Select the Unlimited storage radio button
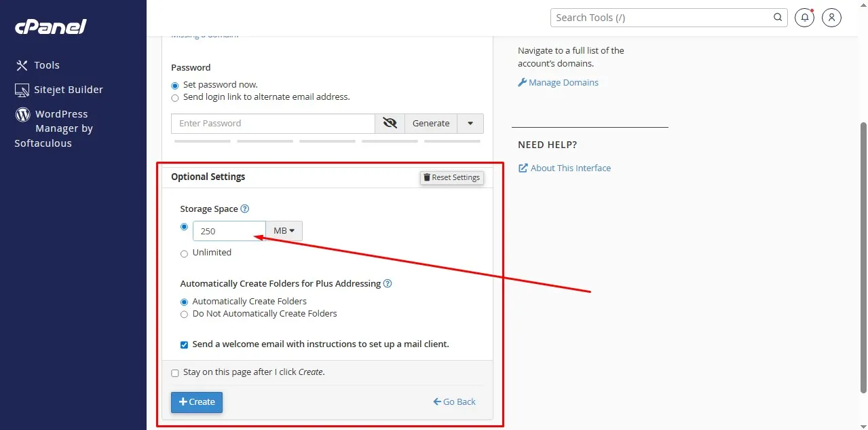 tap(183, 253)
